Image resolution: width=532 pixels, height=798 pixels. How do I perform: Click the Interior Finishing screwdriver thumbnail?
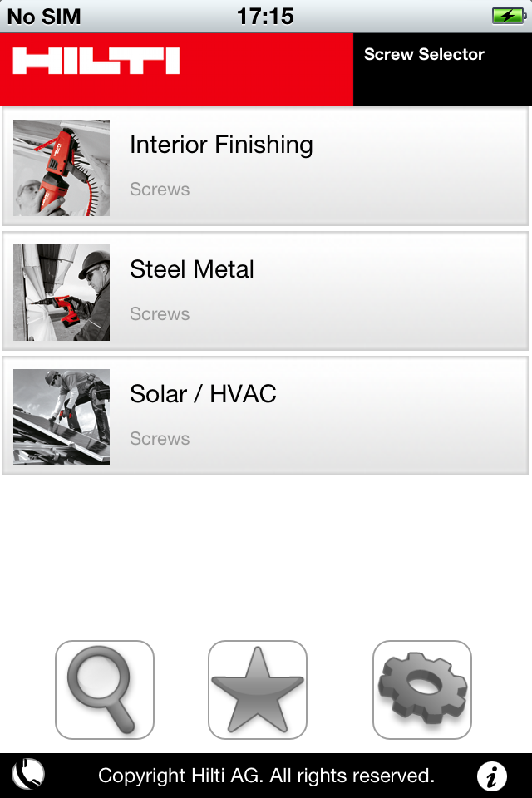point(61,168)
